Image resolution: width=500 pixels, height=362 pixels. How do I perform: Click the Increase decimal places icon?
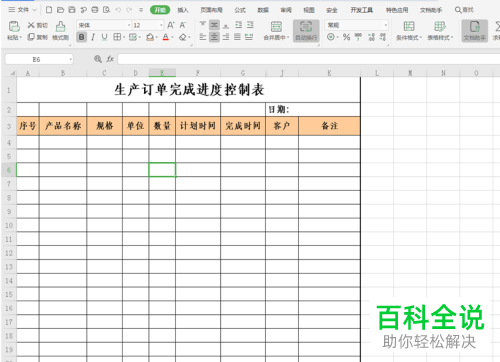coord(372,37)
